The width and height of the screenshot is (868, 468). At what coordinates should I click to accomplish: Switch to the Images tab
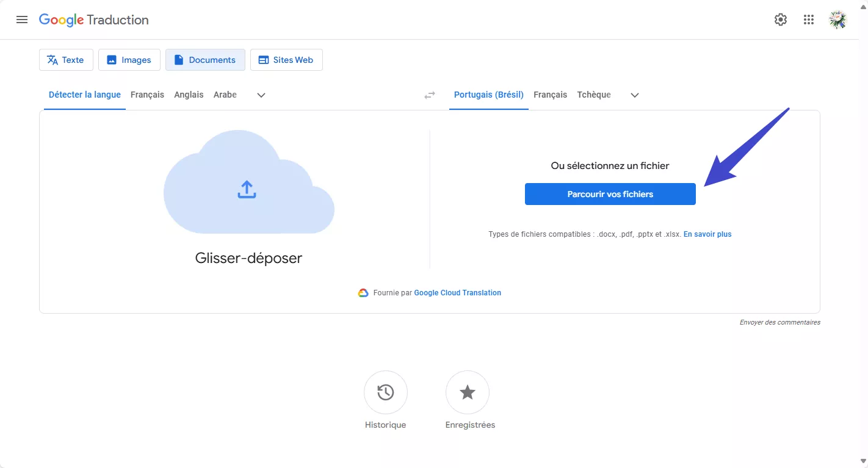click(x=129, y=59)
